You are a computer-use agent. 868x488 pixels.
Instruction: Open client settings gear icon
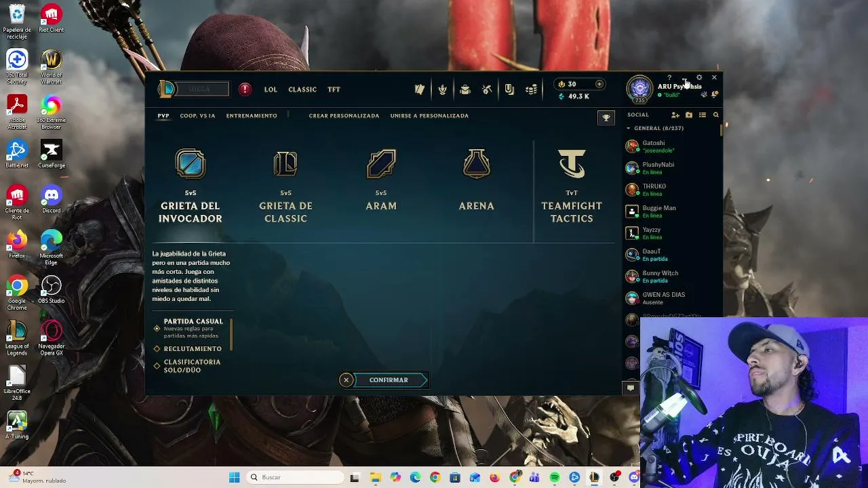click(x=699, y=77)
